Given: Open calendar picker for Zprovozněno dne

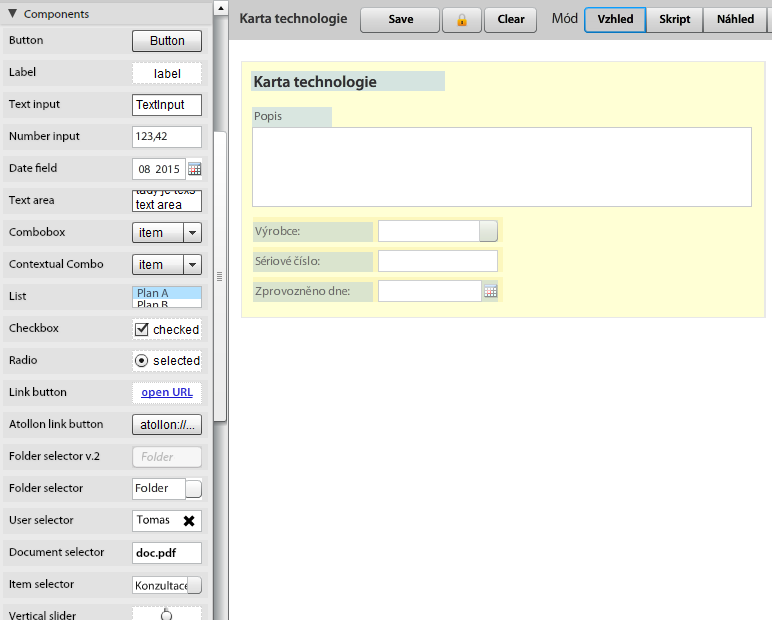Looking at the screenshot, I should click(x=490, y=292).
